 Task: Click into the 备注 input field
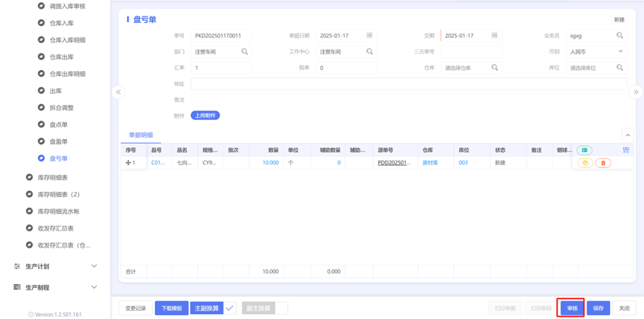point(409,100)
